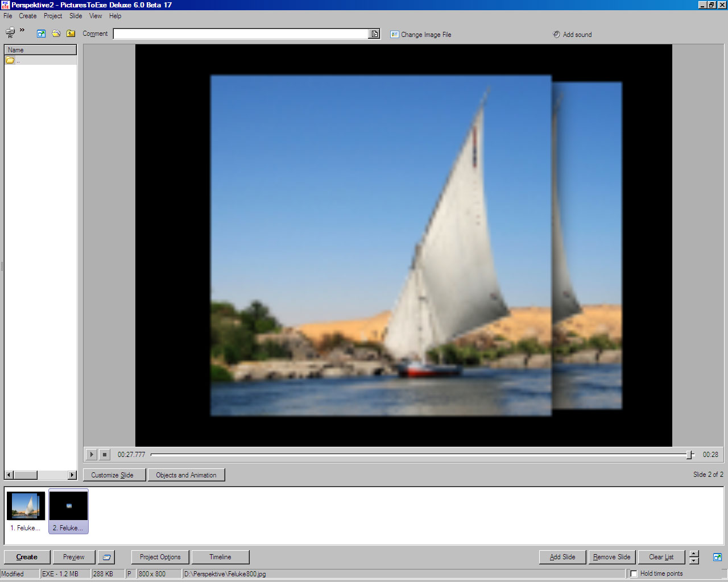Select the first Feluke slide thumbnail
This screenshot has width=728, height=582.
26,506
